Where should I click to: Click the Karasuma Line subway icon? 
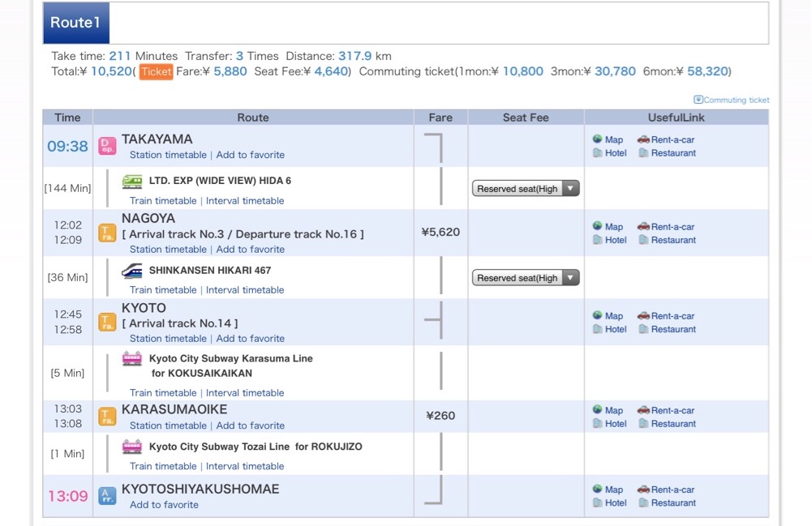(x=132, y=358)
